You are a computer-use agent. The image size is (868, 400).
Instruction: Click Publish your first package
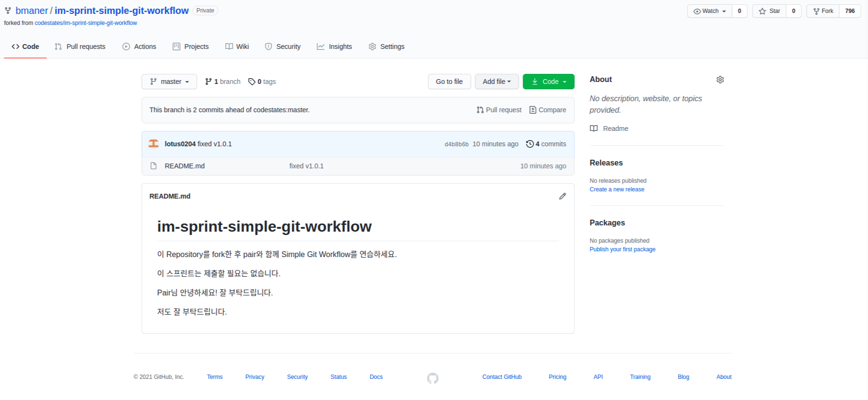point(622,249)
